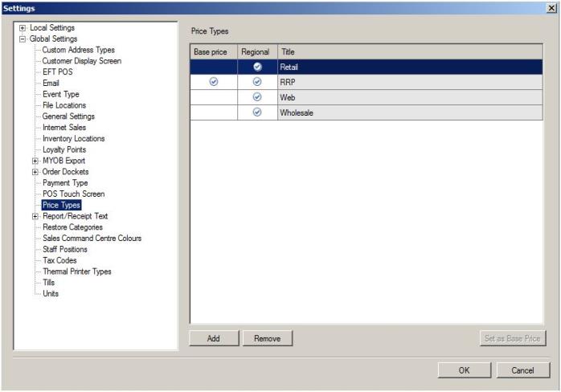Viewport: 561px width, 392px height.
Task: Click the Add button
Action: click(x=214, y=339)
